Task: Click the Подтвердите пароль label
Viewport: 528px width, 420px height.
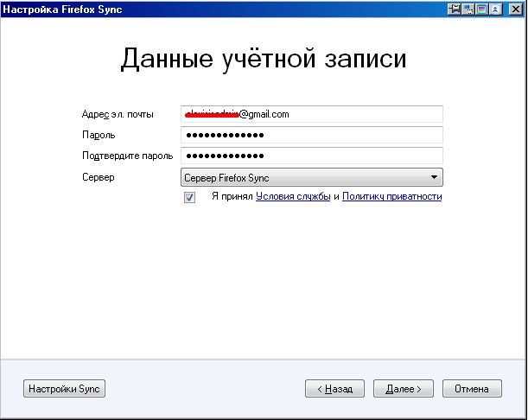Action: point(128,156)
